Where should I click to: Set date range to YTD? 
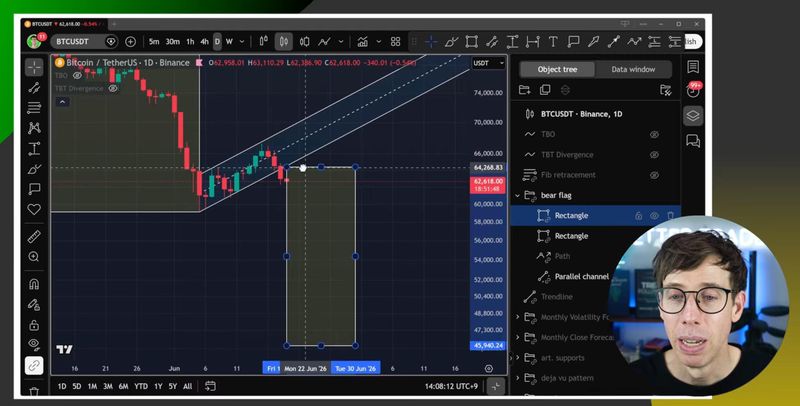(141, 387)
